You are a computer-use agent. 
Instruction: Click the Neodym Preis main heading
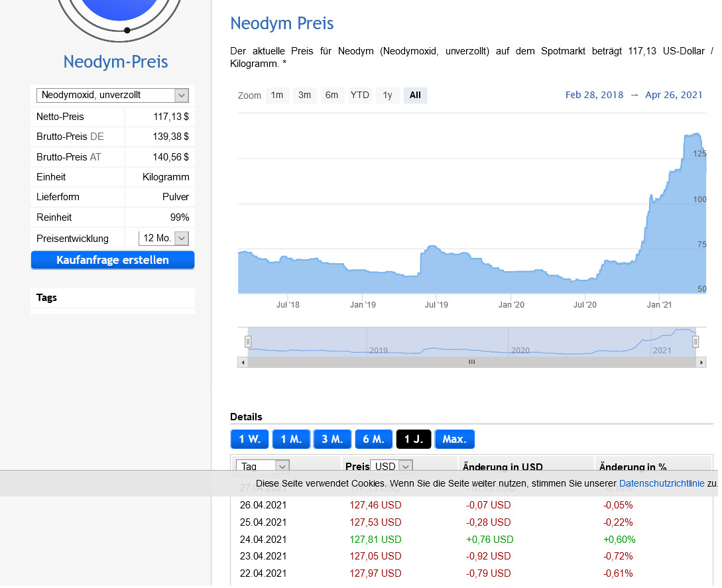pos(282,23)
